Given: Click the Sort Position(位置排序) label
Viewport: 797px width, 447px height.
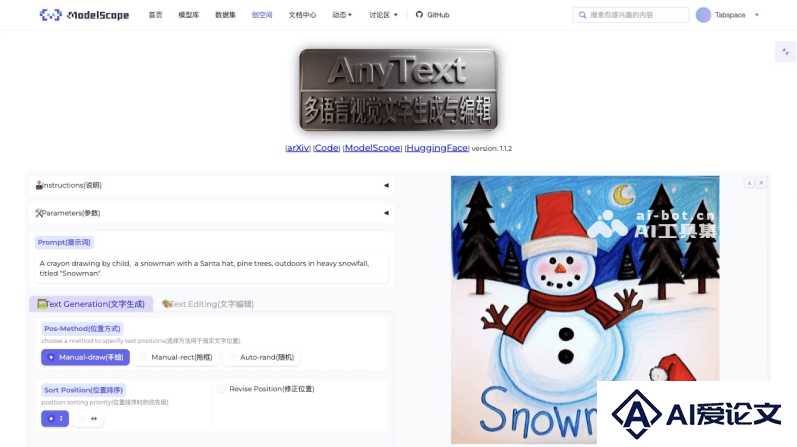Looking at the screenshot, I should [83, 390].
